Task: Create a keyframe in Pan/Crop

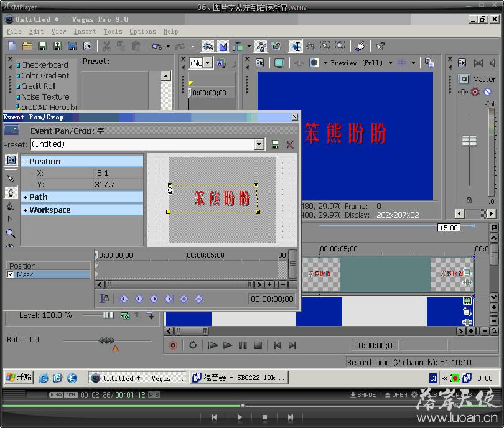Action: (x=184, y=299)
